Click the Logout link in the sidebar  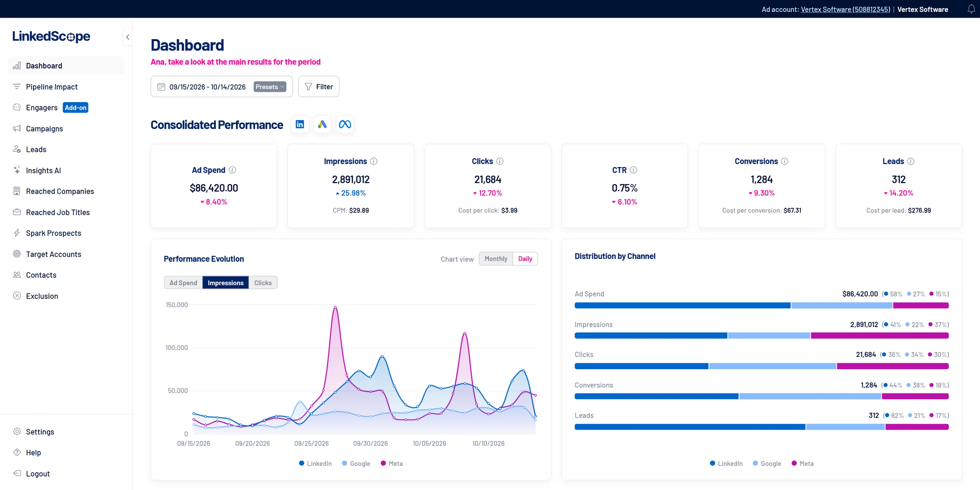point(66,474)
